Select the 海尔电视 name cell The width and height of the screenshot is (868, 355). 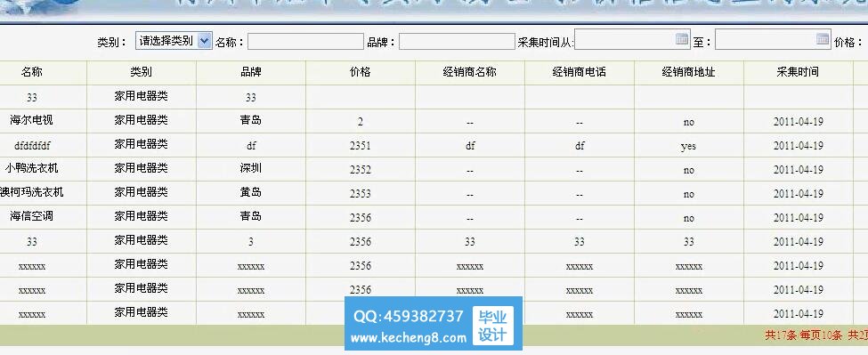(x=31, y=120)
